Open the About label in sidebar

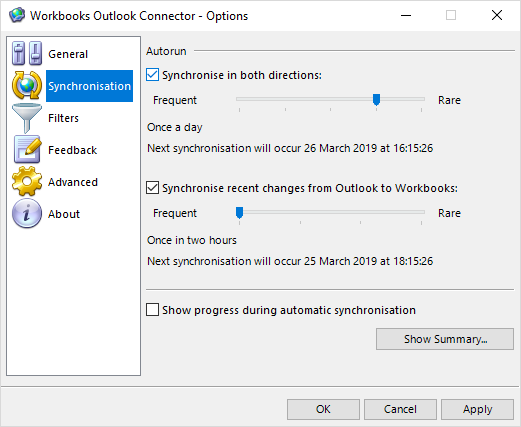[64, 214]
